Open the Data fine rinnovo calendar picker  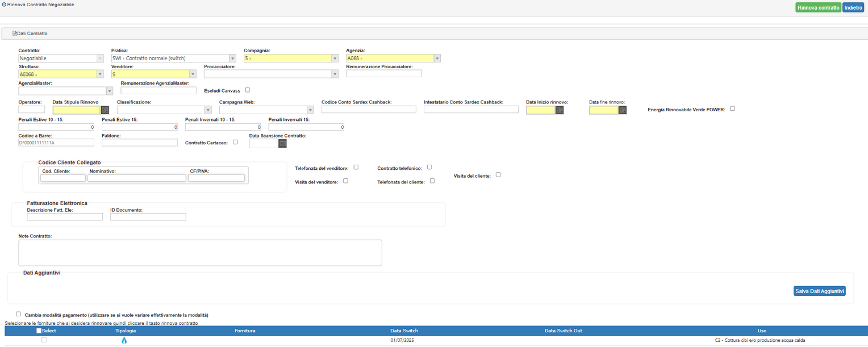pos(622,110)
